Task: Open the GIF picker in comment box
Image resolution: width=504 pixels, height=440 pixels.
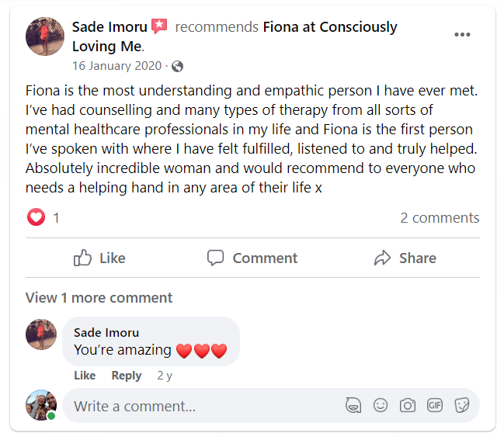Action: (x=435, y=405)
